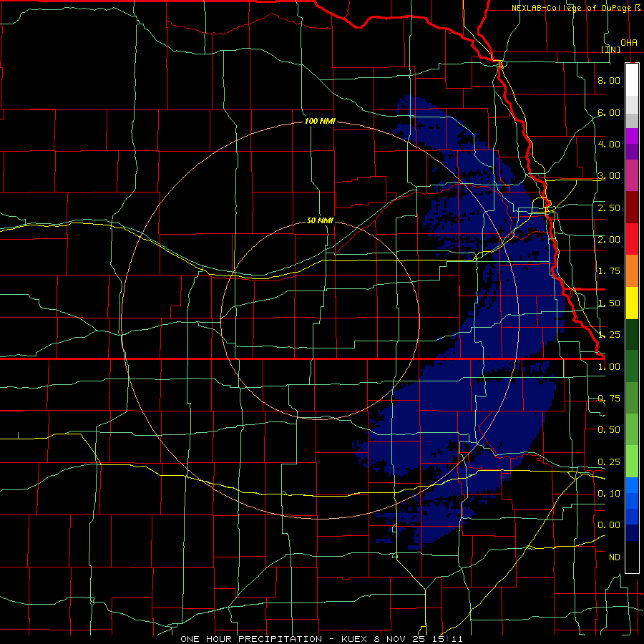Click the 0.50 scale value
Viewport: 644px width, 644px height.
pyautogui.click(x=609, y=430)
